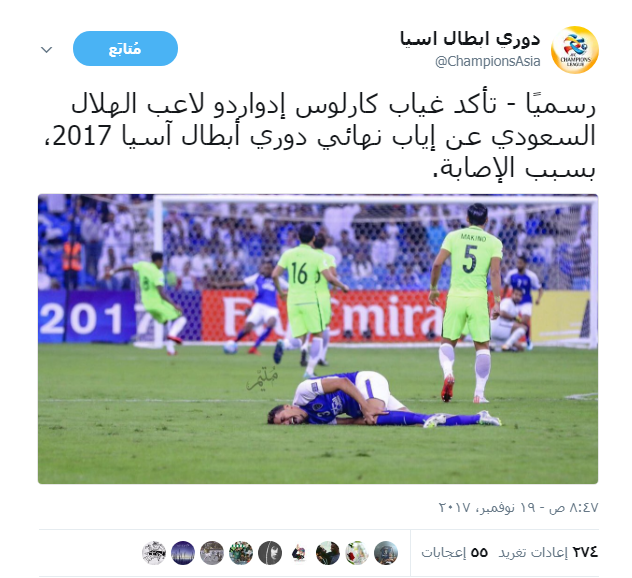
Task: Click the sixth liker avatar with green crowd
Action: click(241, 553)
